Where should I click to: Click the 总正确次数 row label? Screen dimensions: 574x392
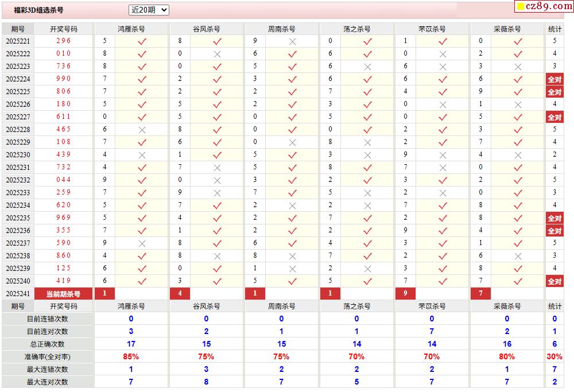(x=47, y=344)
